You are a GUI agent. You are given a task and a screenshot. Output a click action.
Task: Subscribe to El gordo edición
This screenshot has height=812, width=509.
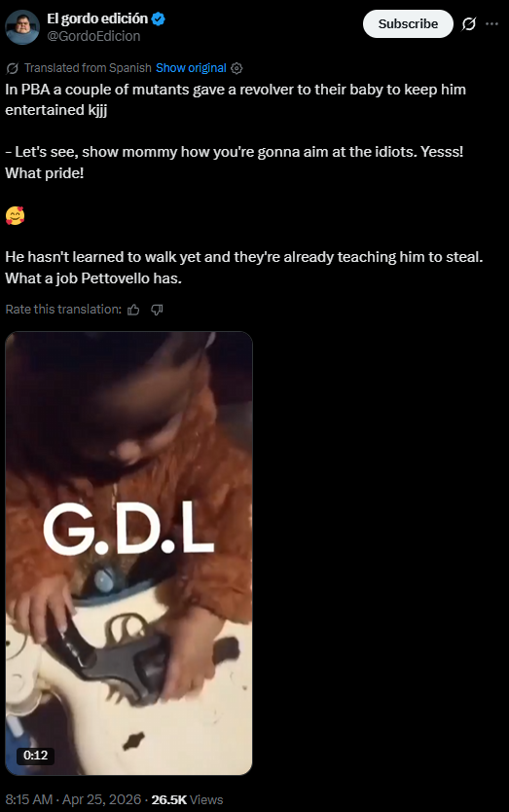(408, 23)
